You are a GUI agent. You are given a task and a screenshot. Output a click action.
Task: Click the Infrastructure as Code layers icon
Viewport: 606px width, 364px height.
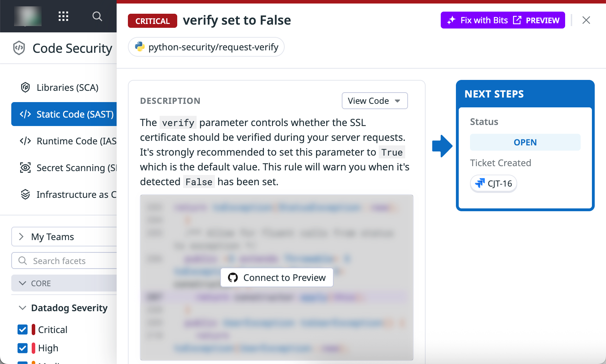coord(25,194)
